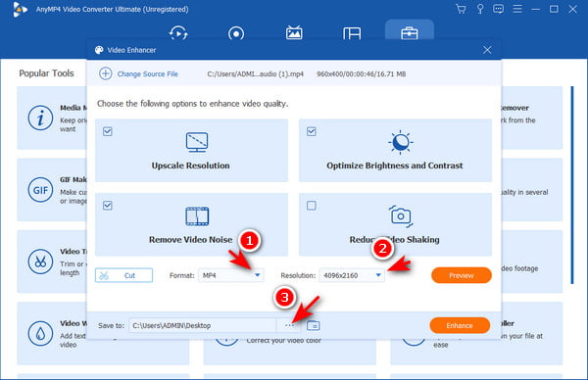The image size is (588, 380).
Task: Open the Resolution 4096x2160 dropdown
Action: [352, 275]
